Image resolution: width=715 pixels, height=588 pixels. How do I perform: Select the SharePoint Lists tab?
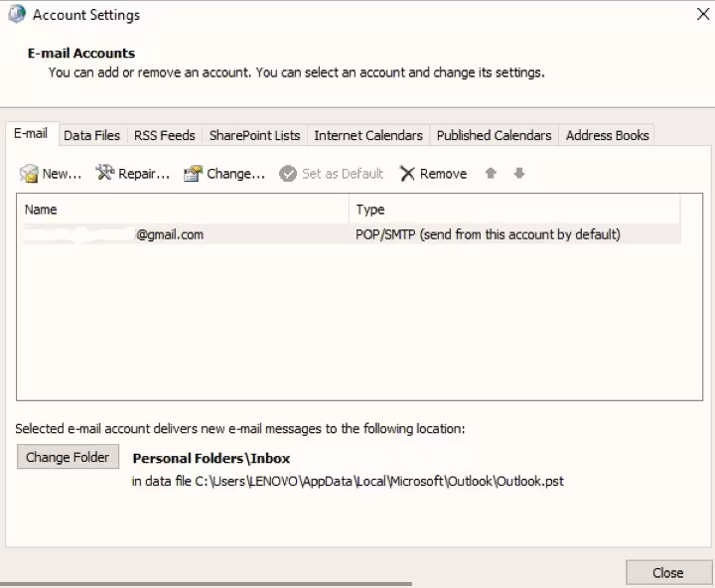pyautogui.click(x=254, y=135)
